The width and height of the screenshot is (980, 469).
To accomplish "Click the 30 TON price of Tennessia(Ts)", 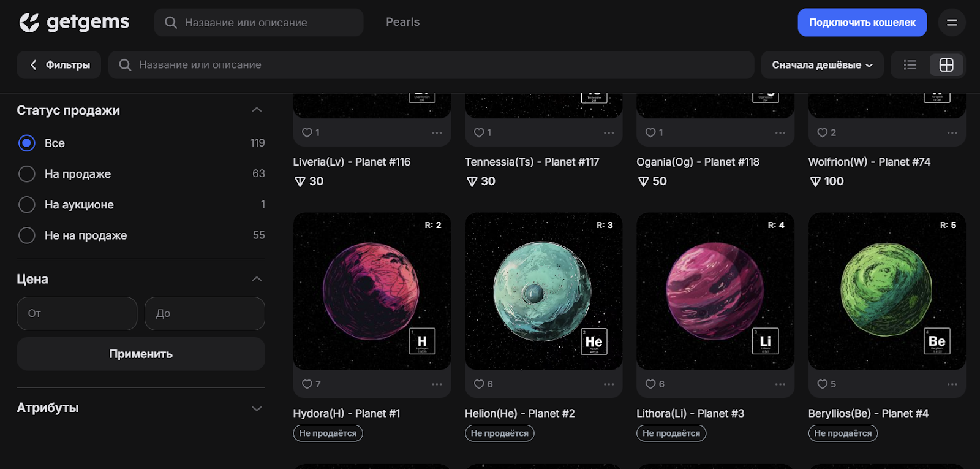I will pyautogui.click(x=481, y=181).
